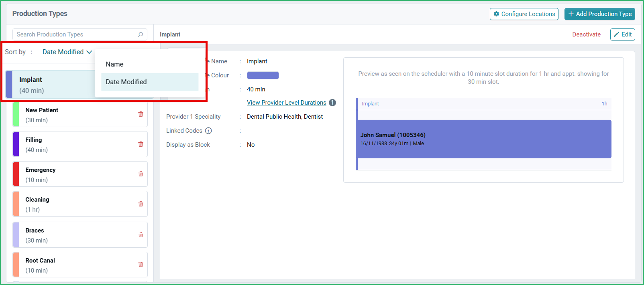Viewport: 644px width, 285px height.
Task: Select the Braces production type
Action: pyautogui.click(x=80, y=235)
